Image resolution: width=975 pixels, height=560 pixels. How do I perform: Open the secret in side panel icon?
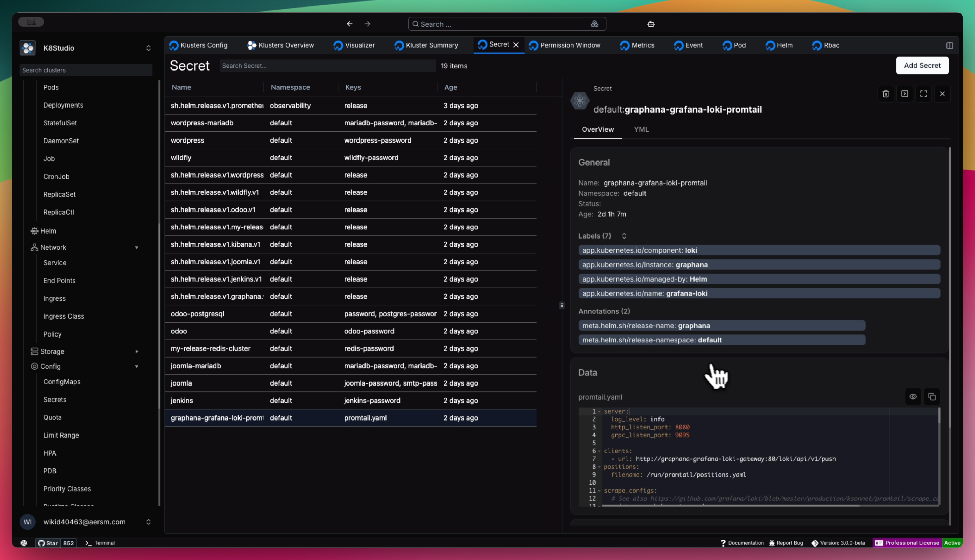pos(904,93)
